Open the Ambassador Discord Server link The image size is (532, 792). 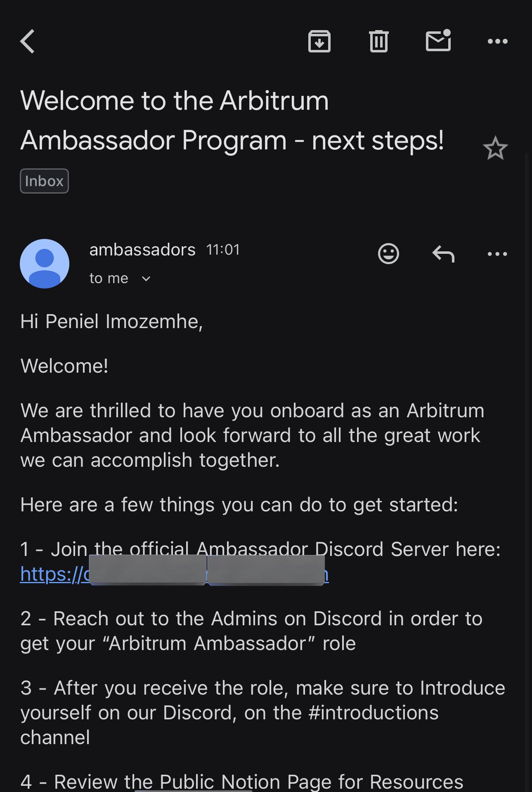click(54, 574)
